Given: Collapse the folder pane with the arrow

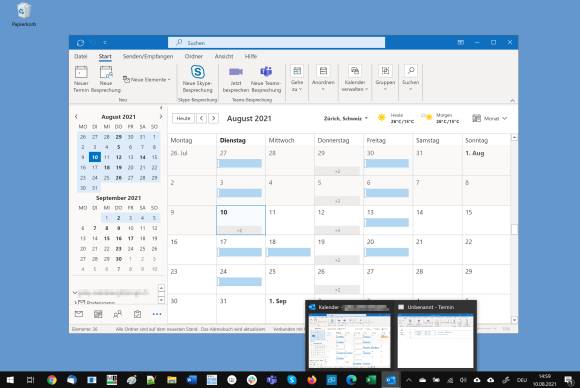Looking at the screenshot, I should tap(161, 108).
